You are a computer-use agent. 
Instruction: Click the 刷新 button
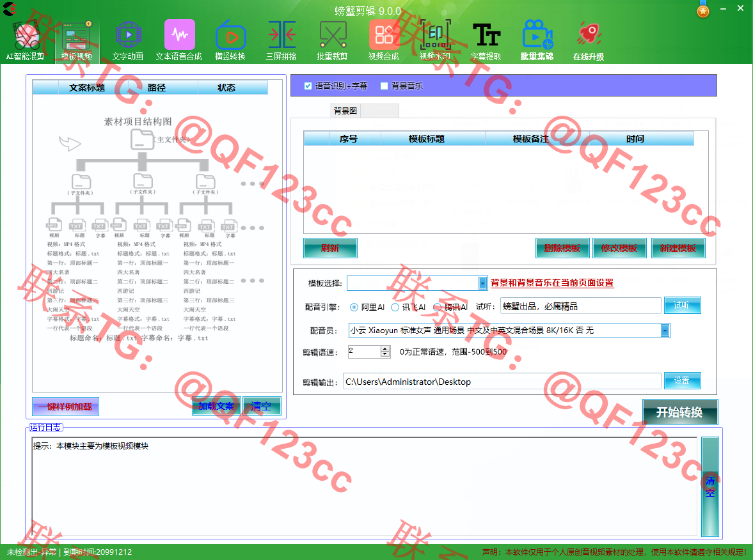click(x=330, y=248)
